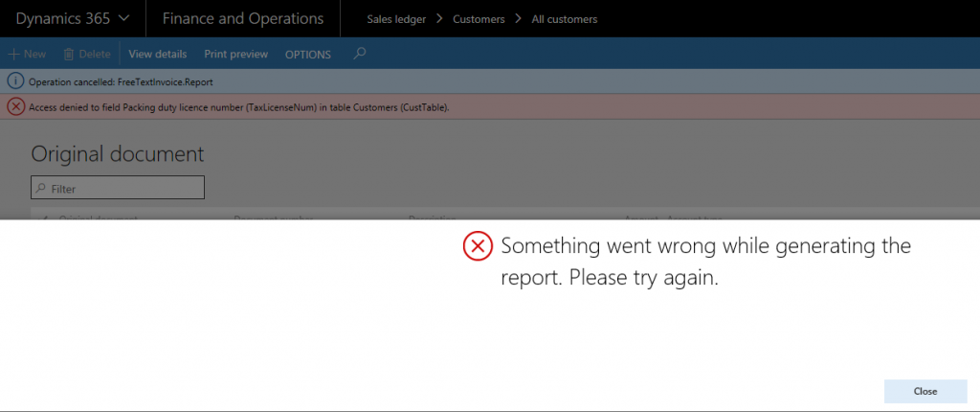Focus the Filter input field
The width and height of the screenshot is (980, 412).
[124, 189]
